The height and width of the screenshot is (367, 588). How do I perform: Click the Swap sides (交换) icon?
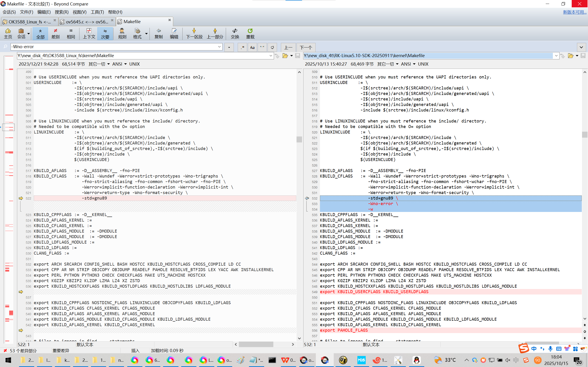coord(235,33)
